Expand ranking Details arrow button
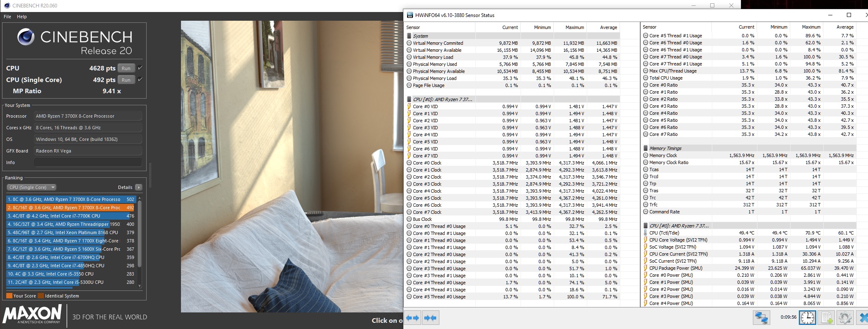This screenshot has height=329, width=868. 138,187
